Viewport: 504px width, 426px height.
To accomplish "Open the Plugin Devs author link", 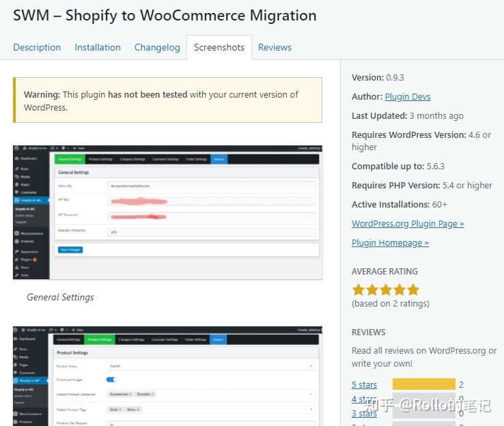I will [408, 97].
